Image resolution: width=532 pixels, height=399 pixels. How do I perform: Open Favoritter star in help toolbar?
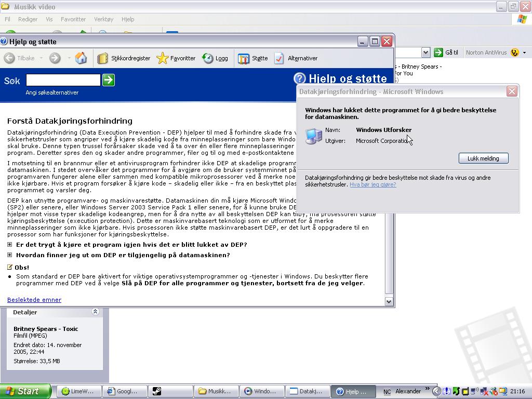176,58
